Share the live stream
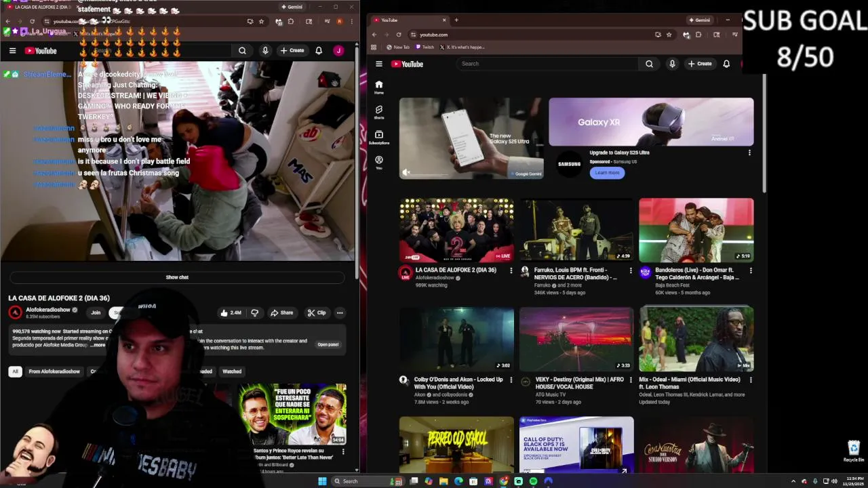The height and width of the screenshot is (488, 868). pos(281,313)
